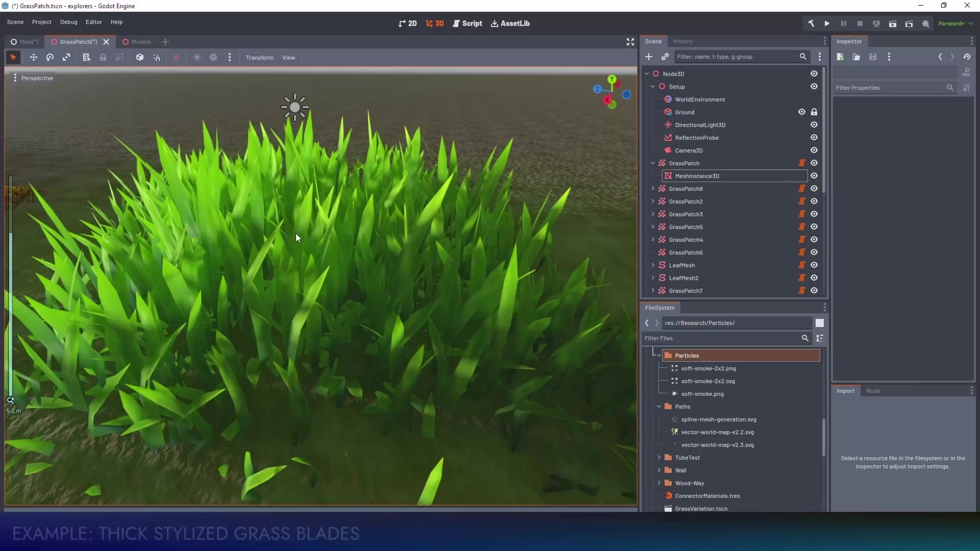Open the Debug menu
The width and height of the screenshot is (980, 551).
(68, 22)
